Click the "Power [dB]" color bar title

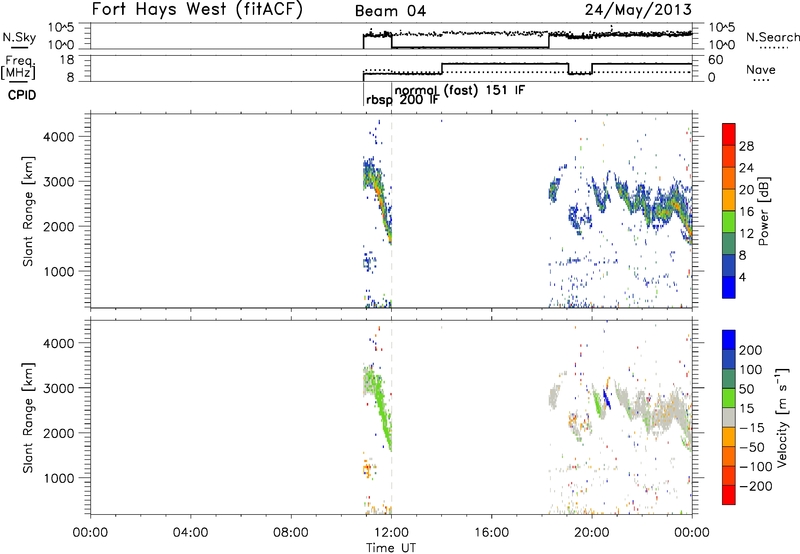764,211
